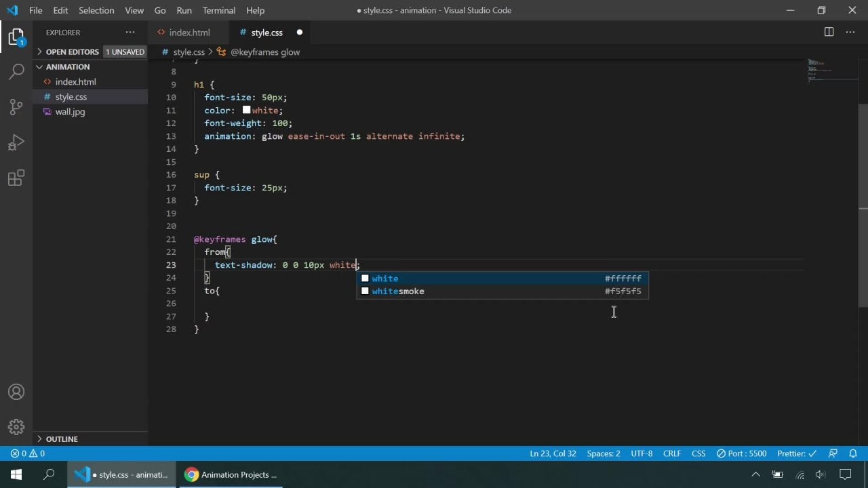Collapse the ANIMATION folder section
The width and height of the screenshot is (868, 488).
click(x=67, y=66)
